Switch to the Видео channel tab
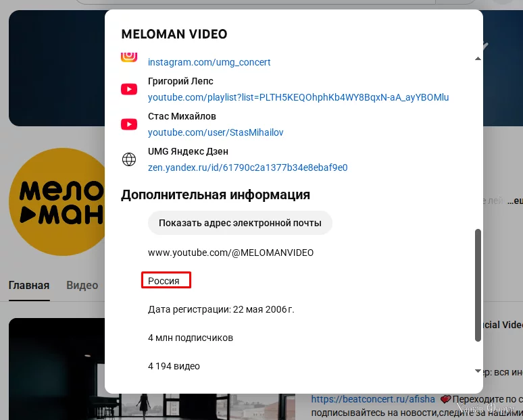 (82, 286)
